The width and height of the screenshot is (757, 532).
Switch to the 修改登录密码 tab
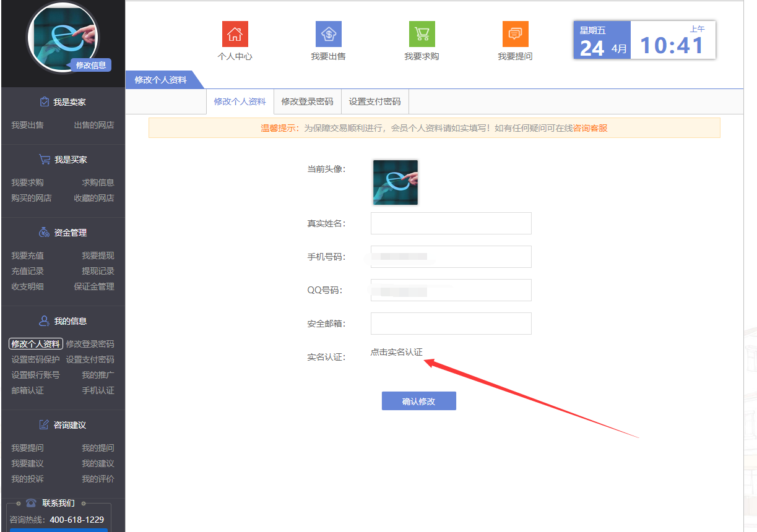coord(307,101)
